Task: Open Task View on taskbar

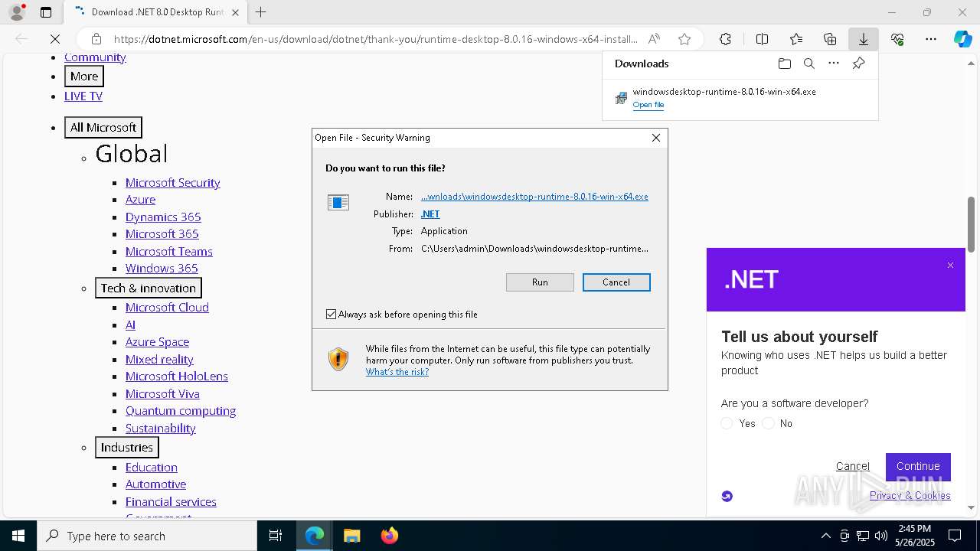Action: point(276,536)
